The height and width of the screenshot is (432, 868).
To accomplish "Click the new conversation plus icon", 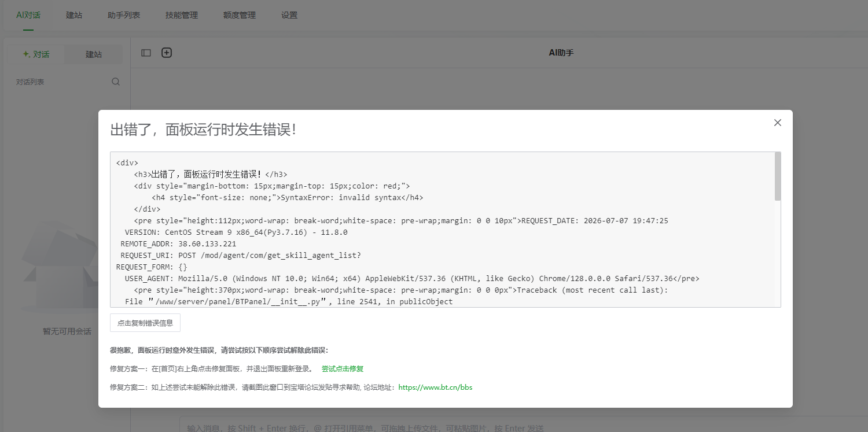I will click(167, 53).
